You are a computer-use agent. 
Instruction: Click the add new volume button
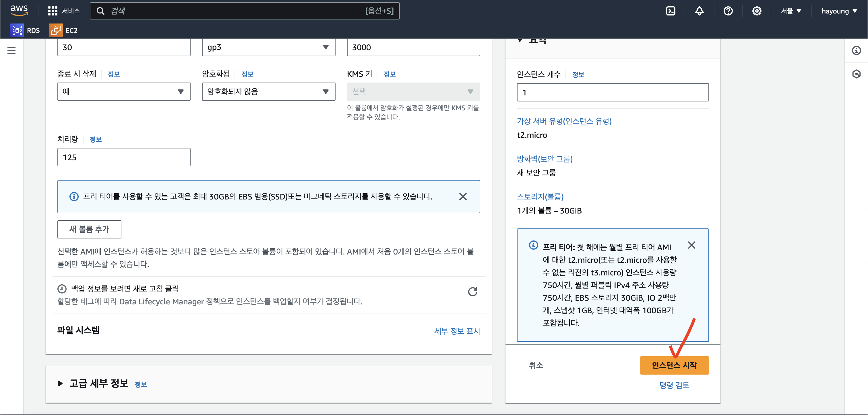(x=89, y=229)
